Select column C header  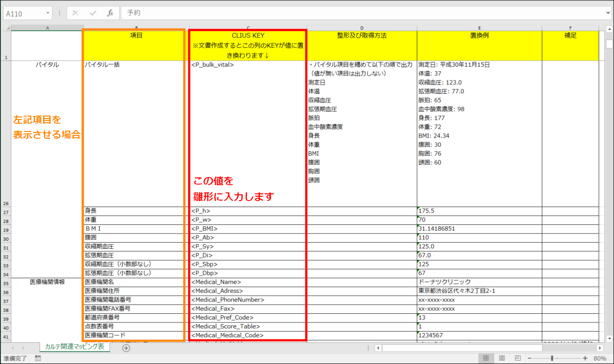pyautogui.click(x=248, y=28)
